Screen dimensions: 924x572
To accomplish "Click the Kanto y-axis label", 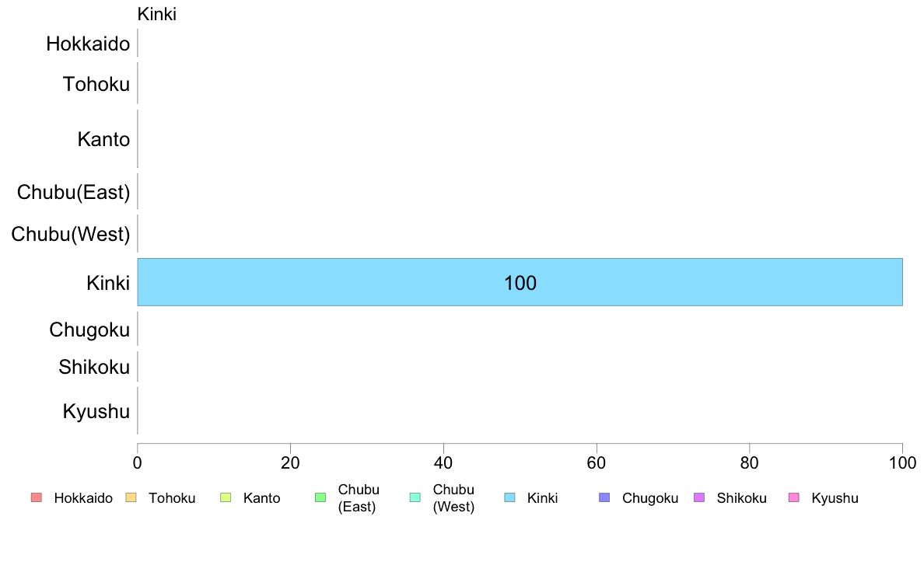I will 103,140.
